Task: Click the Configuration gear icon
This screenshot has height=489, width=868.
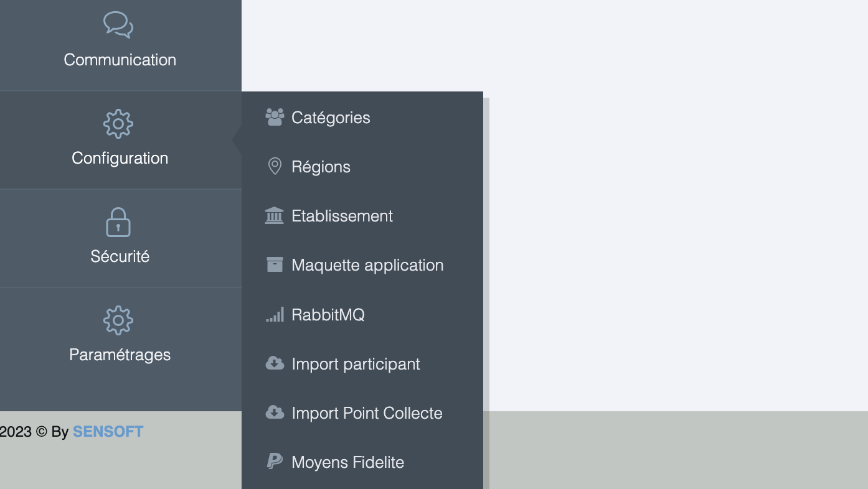Action: pos(118,124)
